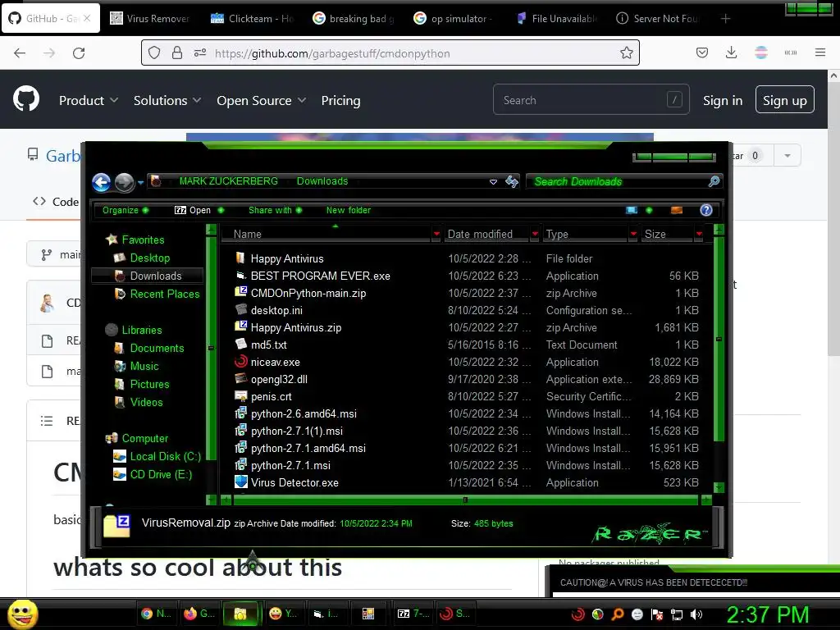Select the Virus Detector.exe shield icon

pos(241,482)
